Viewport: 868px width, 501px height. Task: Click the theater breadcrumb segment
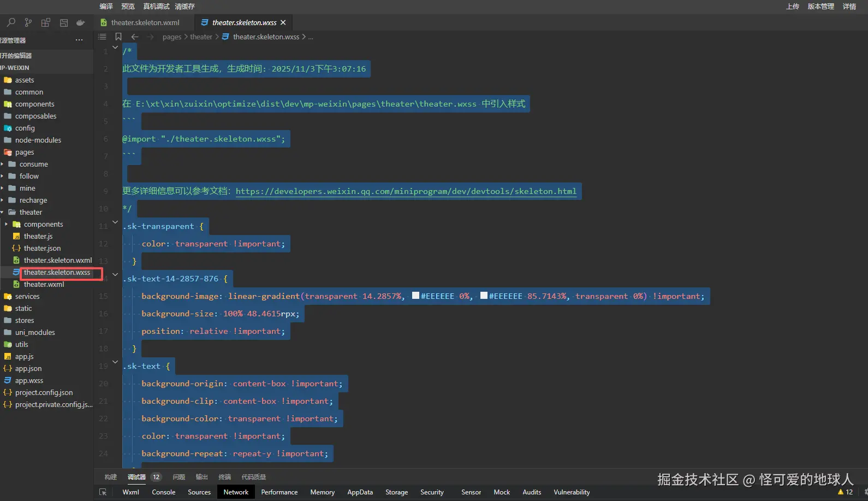(x=201, y=37)
